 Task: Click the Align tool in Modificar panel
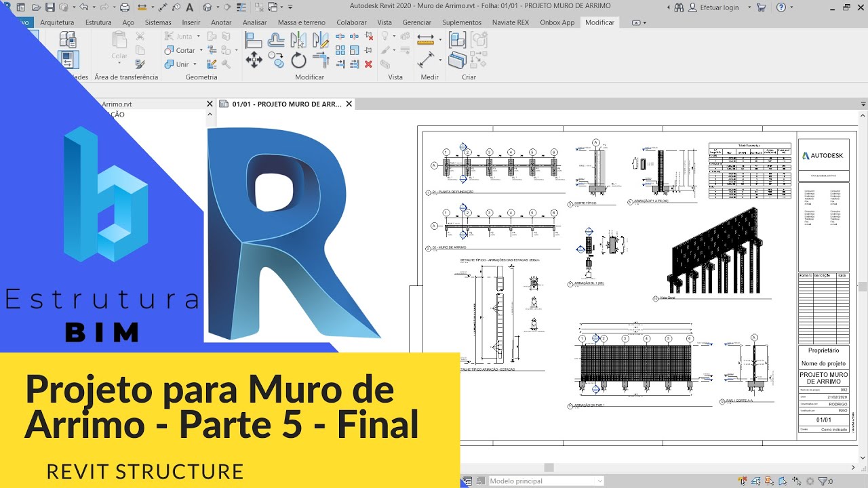click(x=254, y=40)
